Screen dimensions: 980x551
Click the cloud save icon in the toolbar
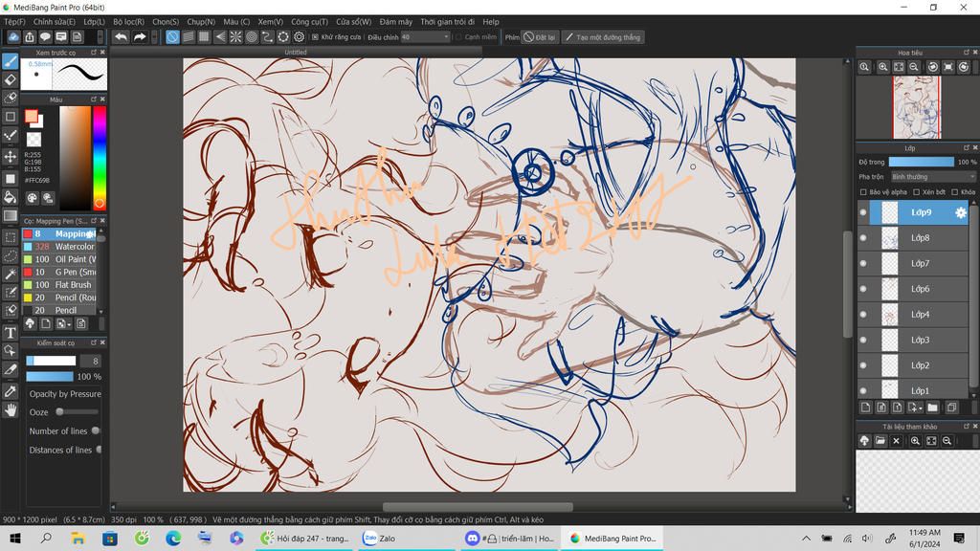[x=13, y=37]
